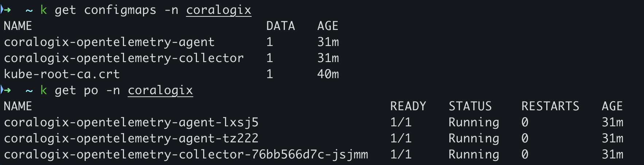Click the DATA column header
The image size is (644, 165).
[x=280, y=26]
